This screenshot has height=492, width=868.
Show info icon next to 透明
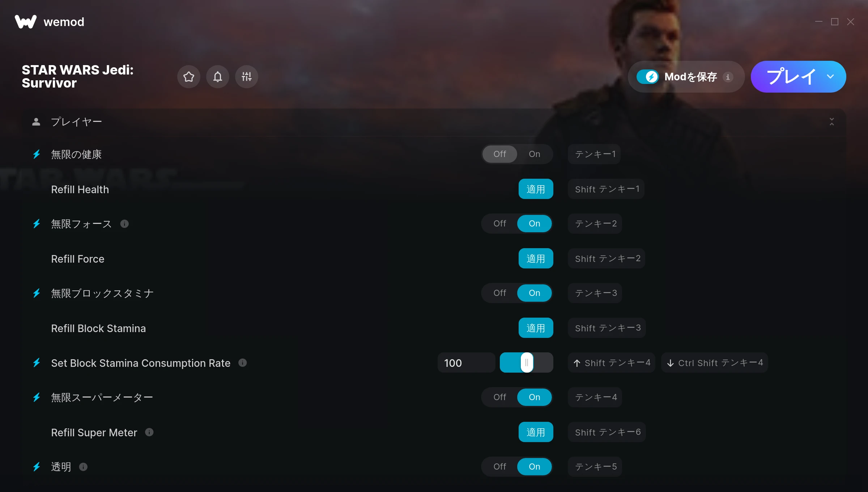pos(83,467)
